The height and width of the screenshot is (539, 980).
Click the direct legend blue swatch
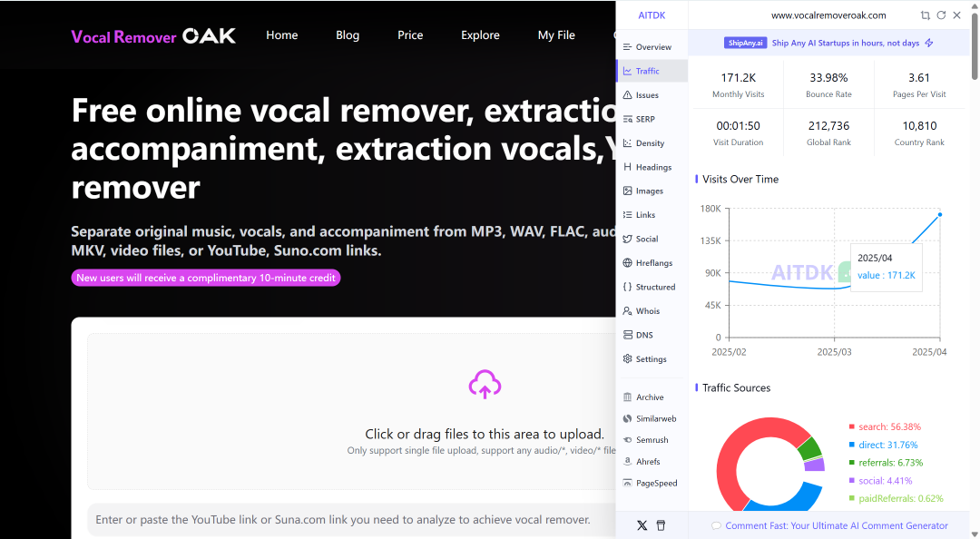(852, 445)
